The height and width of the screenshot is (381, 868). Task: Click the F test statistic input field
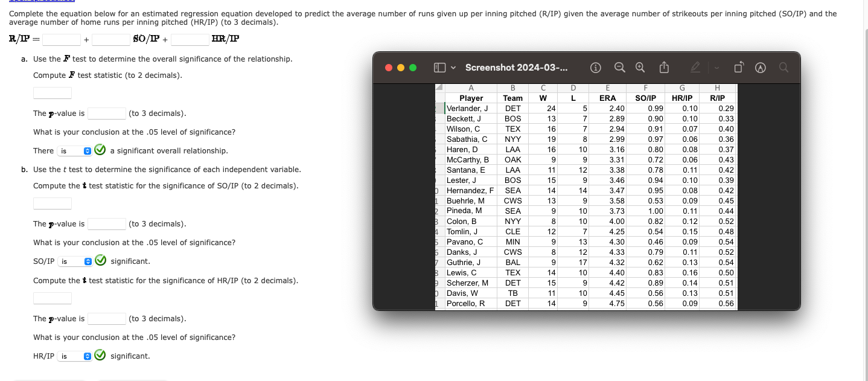coord(52,92)
